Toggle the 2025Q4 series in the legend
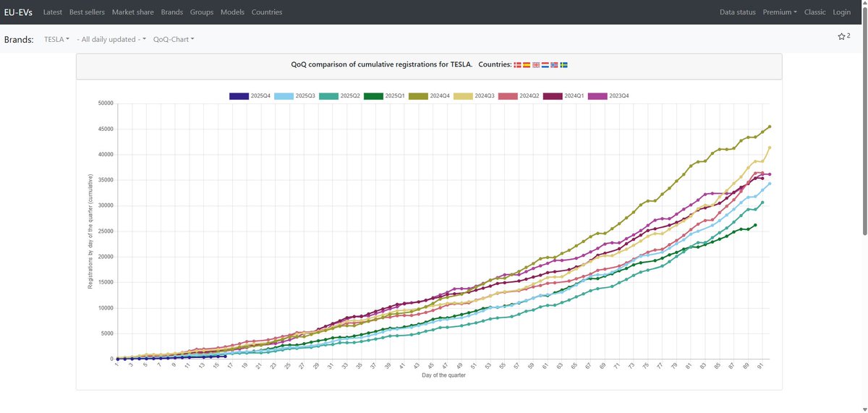Viewport: 868px width, 413px height. coord(249,96)
